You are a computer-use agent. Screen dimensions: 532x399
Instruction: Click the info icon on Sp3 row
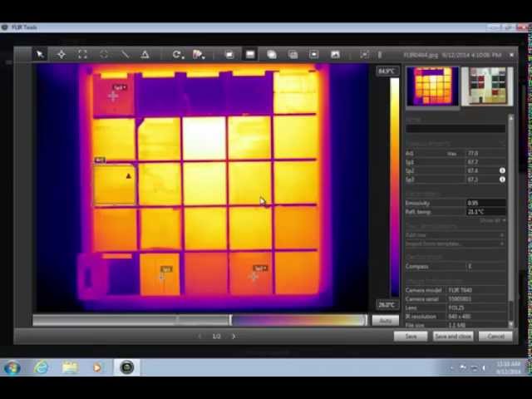502,180
